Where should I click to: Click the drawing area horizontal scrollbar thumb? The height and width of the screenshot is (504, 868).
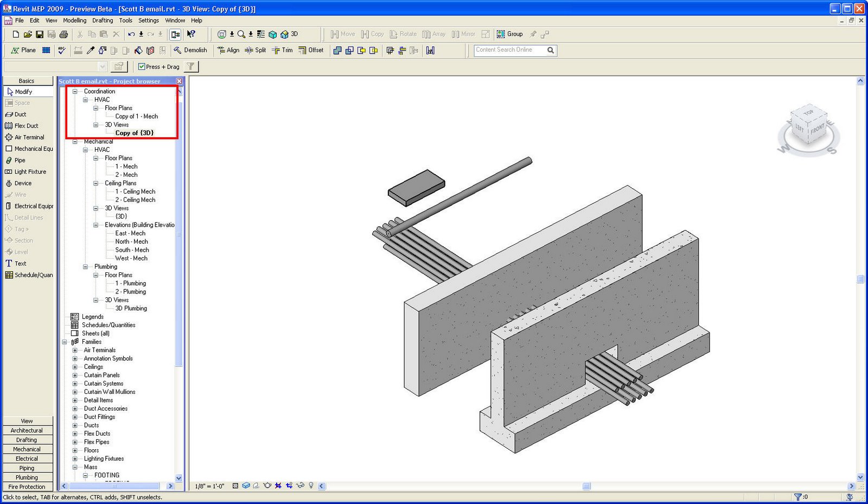tap(586, 486)
